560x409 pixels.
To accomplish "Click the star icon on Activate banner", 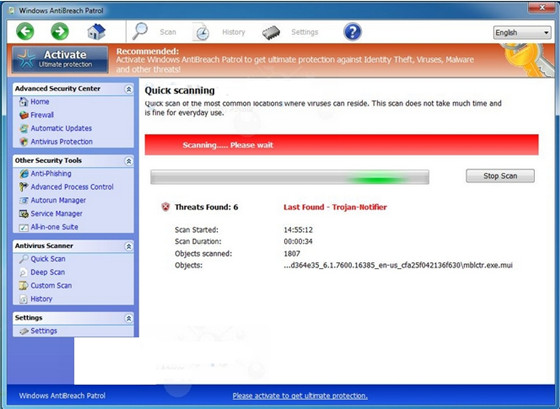I will [x=26, y=59].
